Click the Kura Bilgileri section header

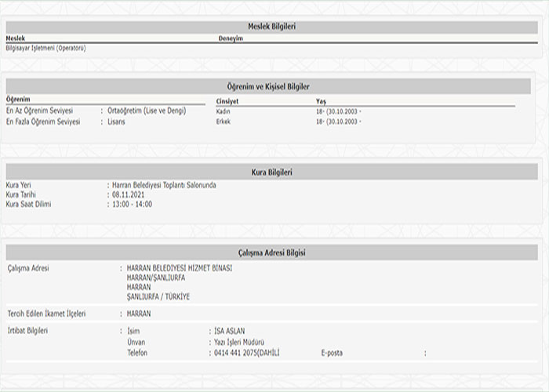tap(271, 172)
